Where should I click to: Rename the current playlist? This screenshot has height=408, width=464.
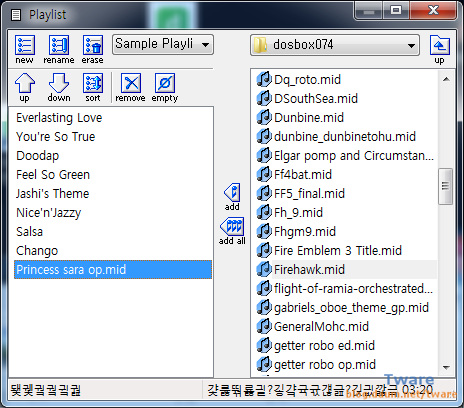point(59,49)
